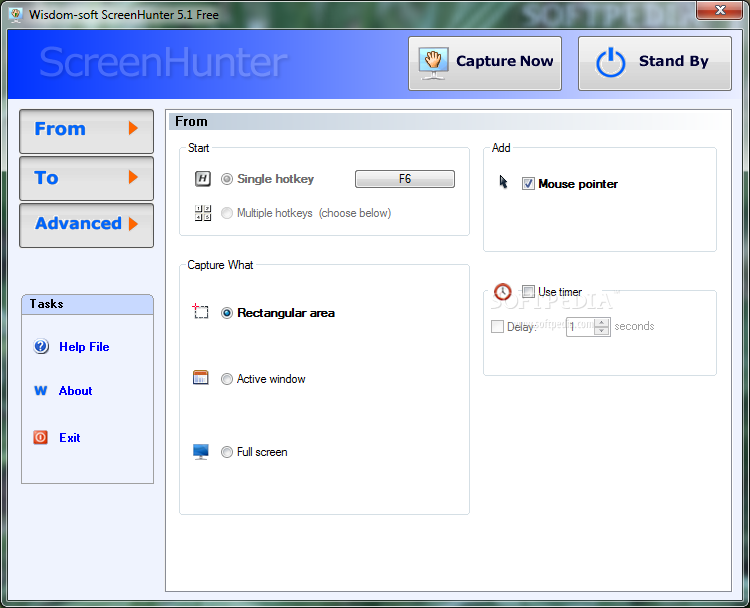750x608 pixels.
Task: Click the Delay seconds input field
Action: coord(580,327)
